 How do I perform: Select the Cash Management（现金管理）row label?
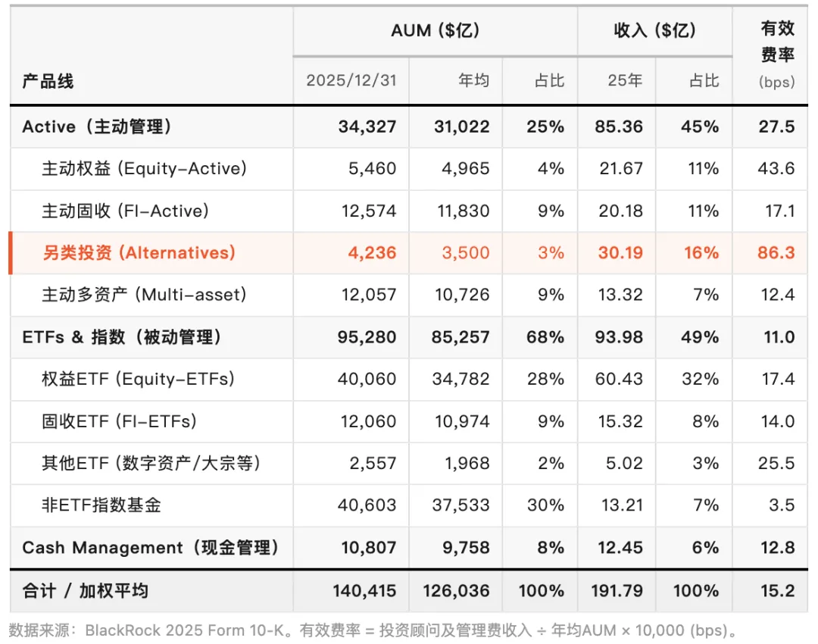click(151, 547)
